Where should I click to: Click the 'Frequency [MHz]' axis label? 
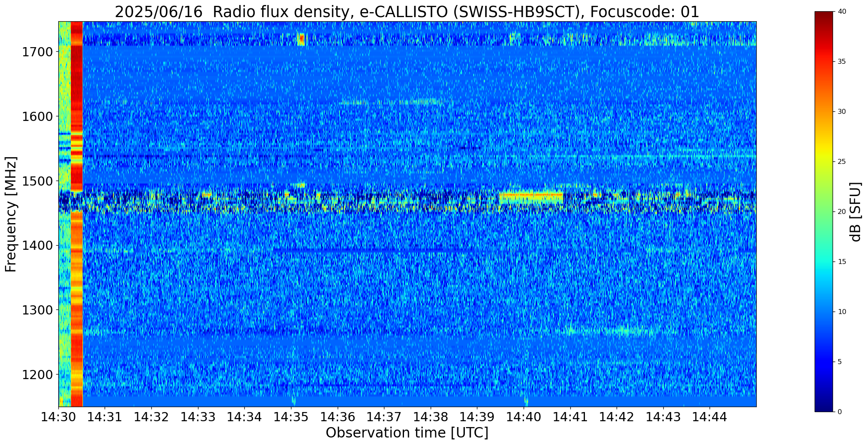(x=11, y=214)
